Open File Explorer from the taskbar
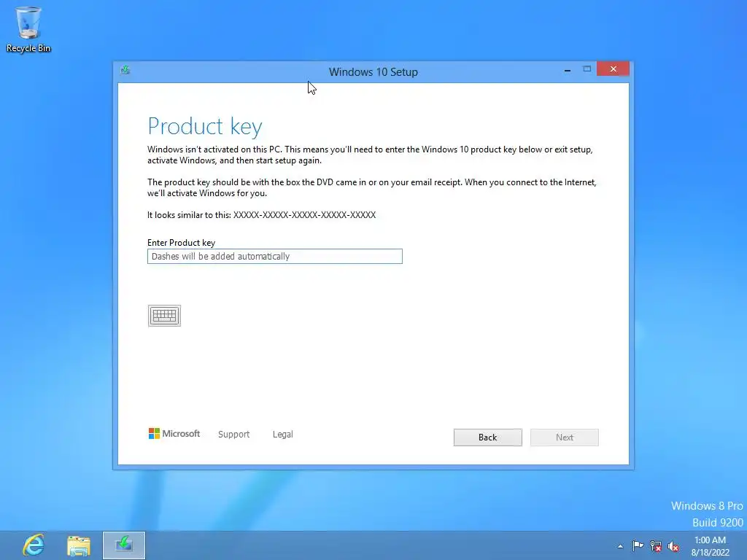747x560 pixels. click(x=79, y=545)
